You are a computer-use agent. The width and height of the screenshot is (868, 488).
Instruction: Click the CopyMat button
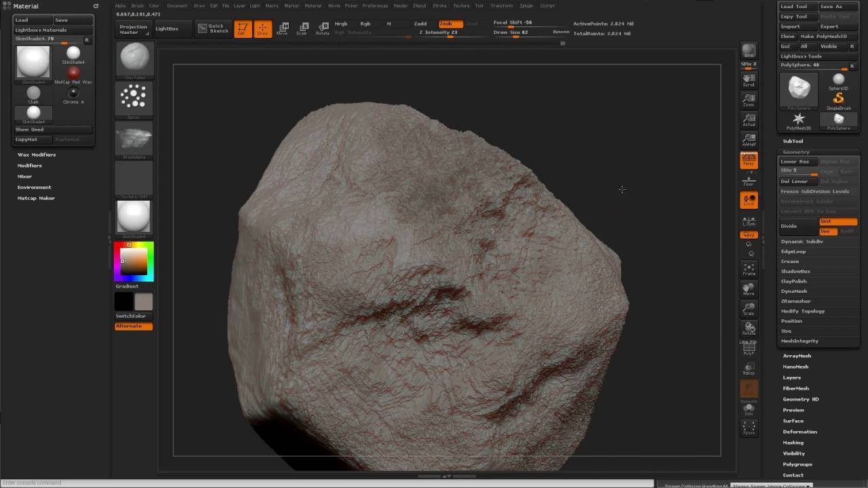click(33, 140)
